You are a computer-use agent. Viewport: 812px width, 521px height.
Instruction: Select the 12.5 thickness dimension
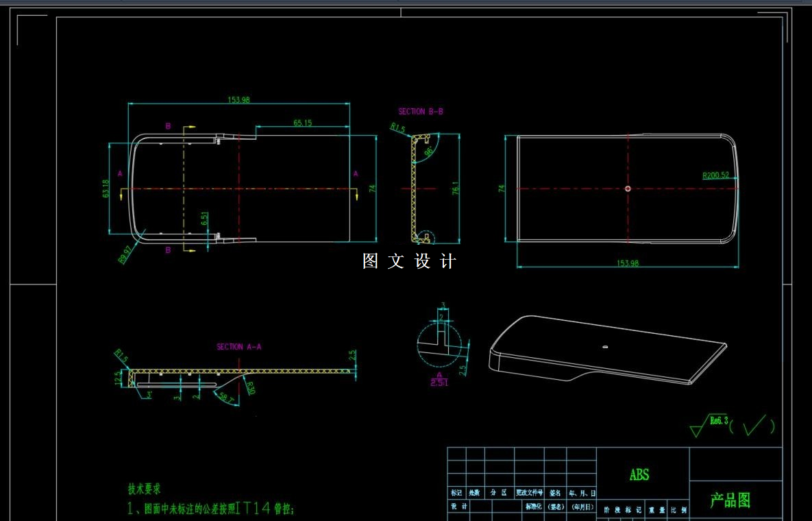point(118,377)
